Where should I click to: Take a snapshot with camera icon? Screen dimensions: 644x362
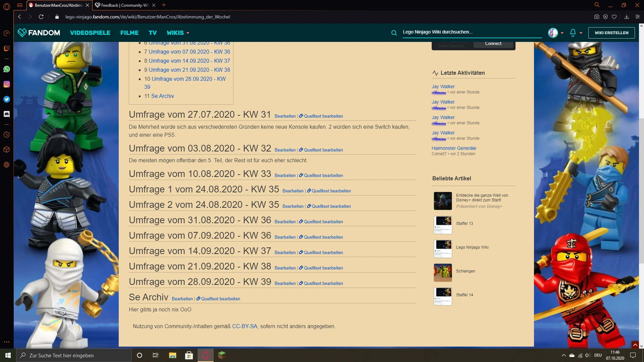click(x=596, y=17)
